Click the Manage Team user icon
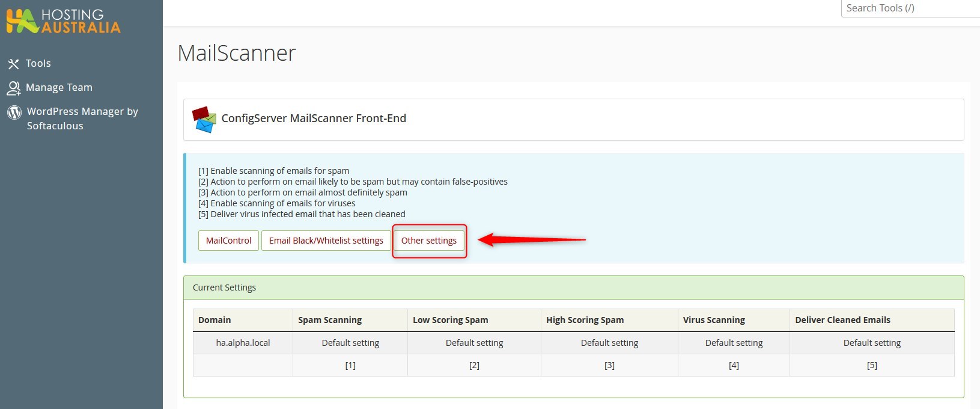The image size is (980, 409). click(13, 88)
